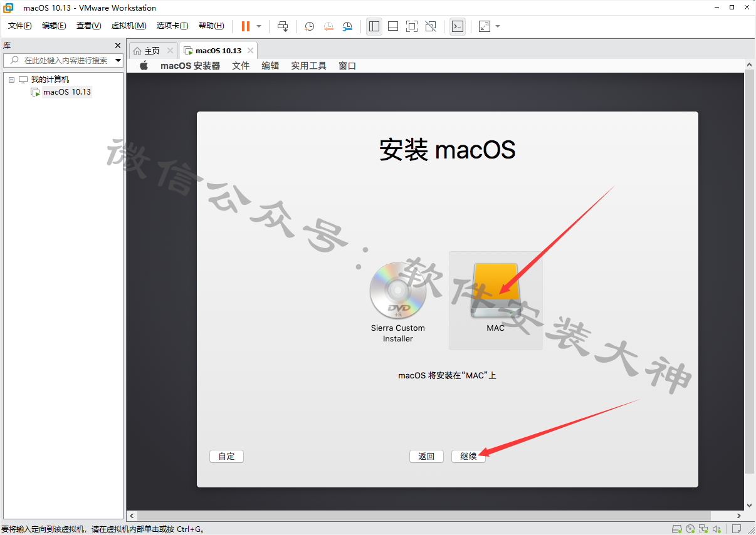
Task: Open the macOS 安装器 menu
Action: 191,66
